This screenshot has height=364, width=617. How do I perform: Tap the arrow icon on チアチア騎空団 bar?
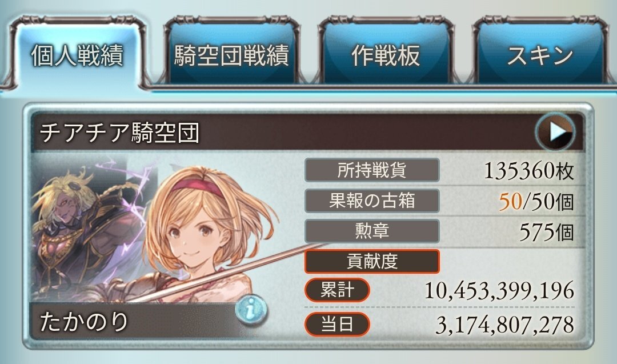(555, 132)
